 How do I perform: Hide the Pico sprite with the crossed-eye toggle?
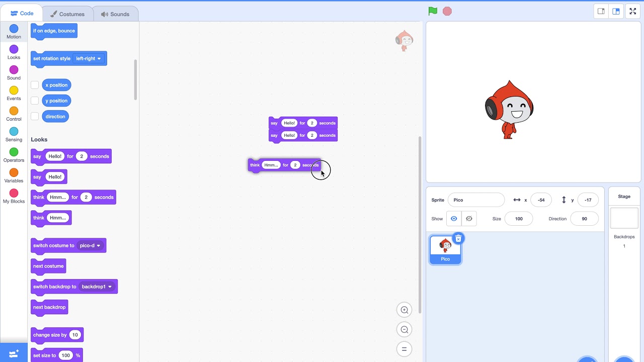point(469,218)
